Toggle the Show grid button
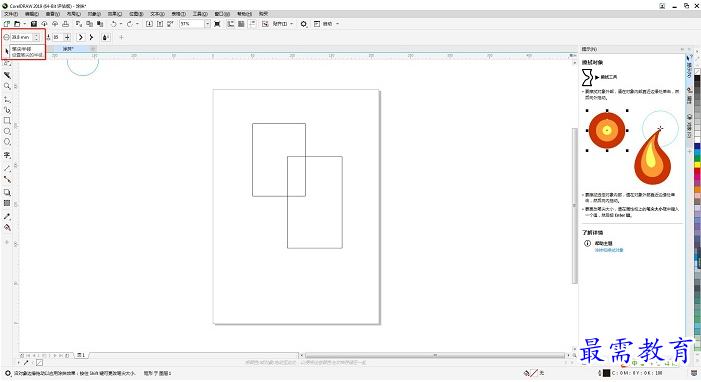This screenshot has height=382, width=701. point(241,24)
